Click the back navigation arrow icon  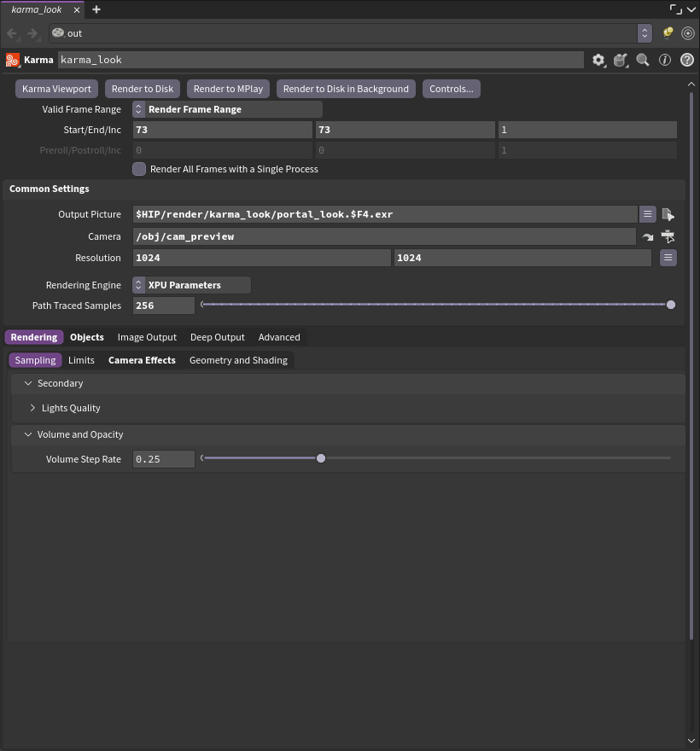click(12, 33)
